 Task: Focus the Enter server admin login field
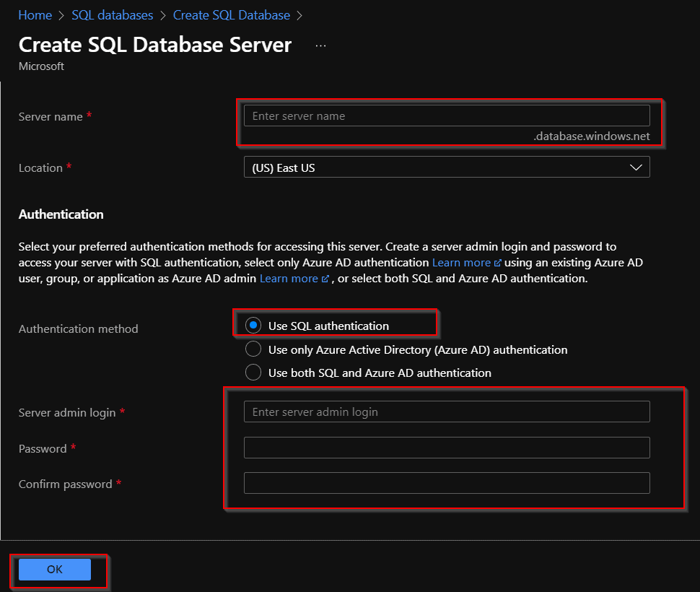446,412
